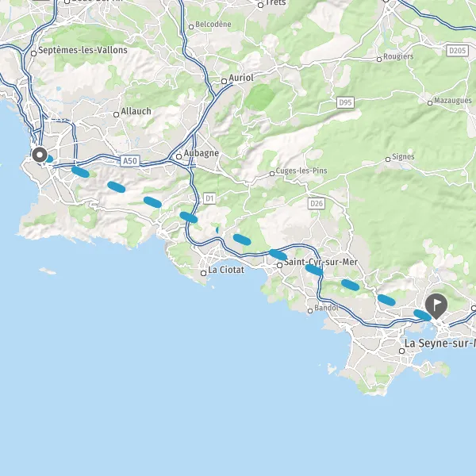The height and width of the screenshot is (476, 476).
Task: Click the Belcodène village label
Action: coord(213,25)
